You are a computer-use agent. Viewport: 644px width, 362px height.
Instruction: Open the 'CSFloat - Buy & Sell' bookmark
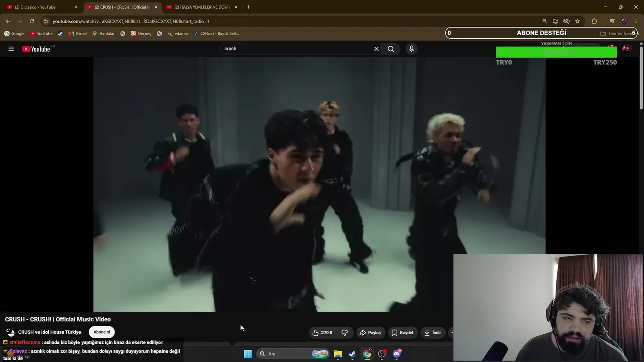216,34
